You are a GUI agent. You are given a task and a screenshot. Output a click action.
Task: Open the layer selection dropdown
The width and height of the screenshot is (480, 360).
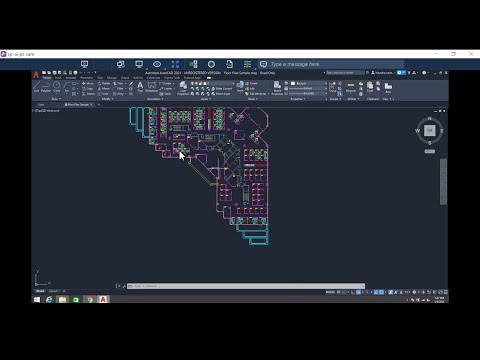(x=212, y=83)
